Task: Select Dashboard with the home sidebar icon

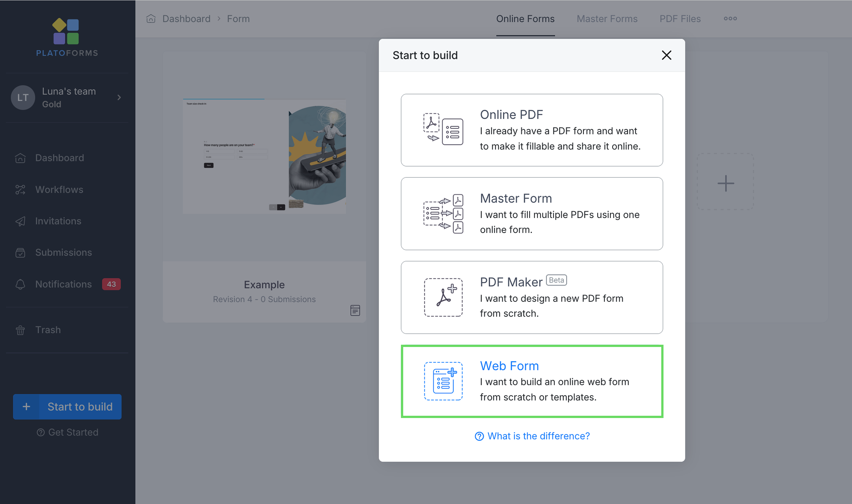Action: 20,158
